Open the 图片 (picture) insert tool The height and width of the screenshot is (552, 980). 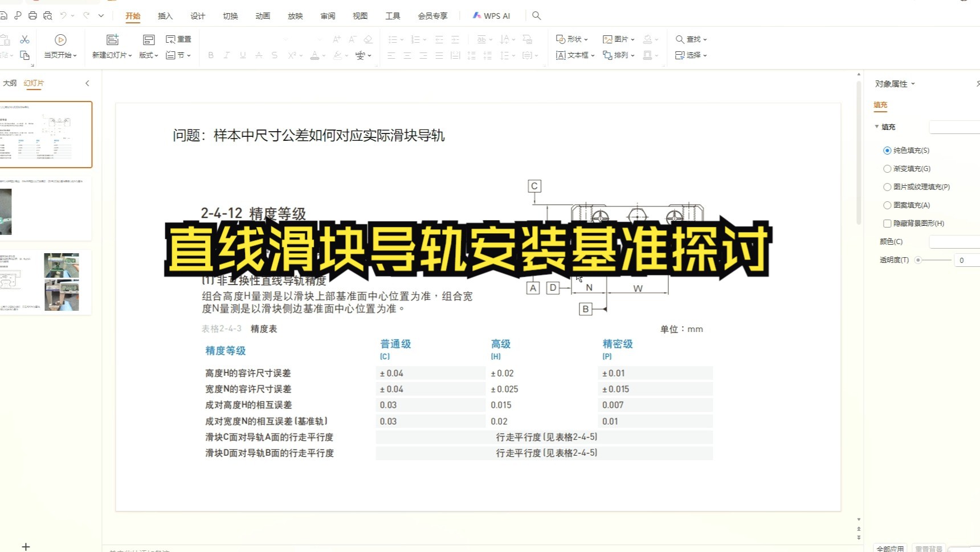point(618,39)
